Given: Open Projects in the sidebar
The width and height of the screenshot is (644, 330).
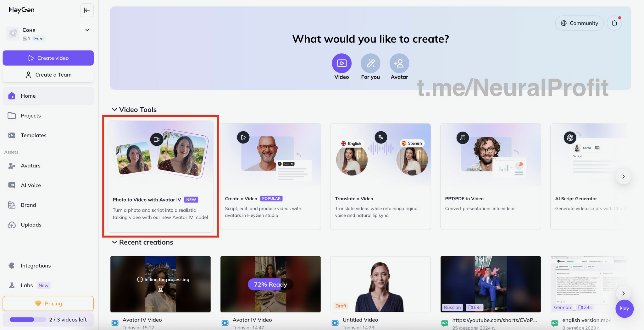Looking at the screenshot, I should pos(48,116).
